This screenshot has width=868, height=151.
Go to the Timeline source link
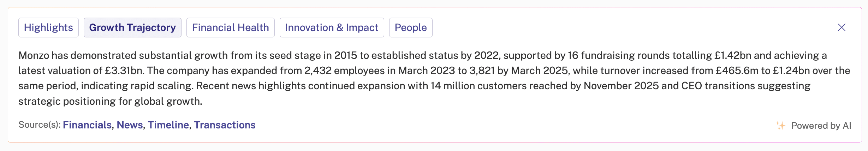(168, 125)
